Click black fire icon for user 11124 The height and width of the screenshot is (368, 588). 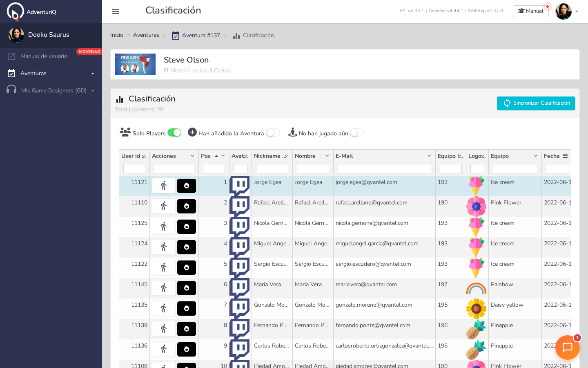point(187,247)
